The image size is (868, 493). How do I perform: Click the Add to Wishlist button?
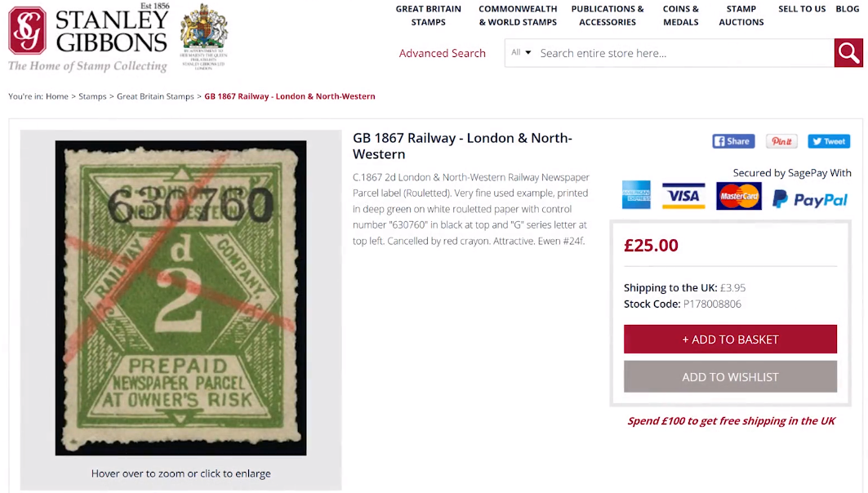[x=730, y=377]
